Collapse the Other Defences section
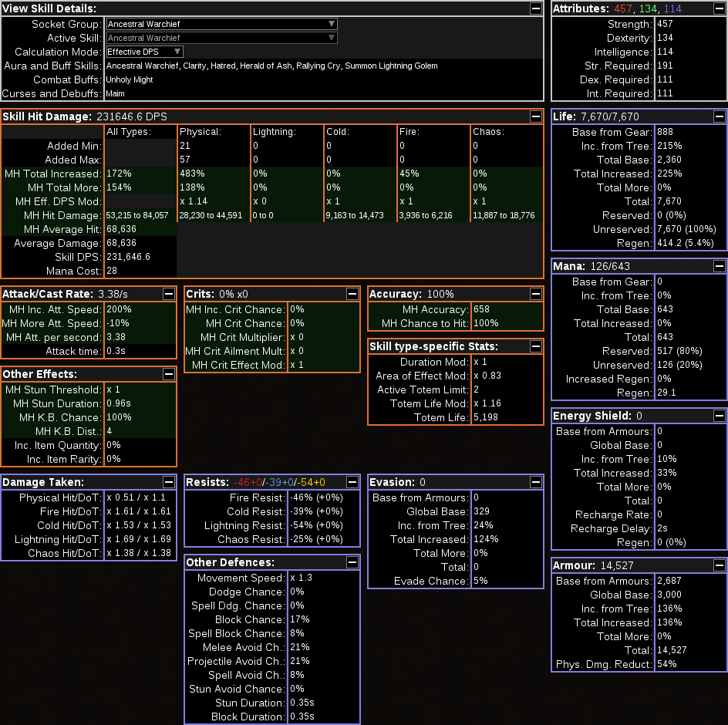The image size is (728, 725). pos(352,562)
